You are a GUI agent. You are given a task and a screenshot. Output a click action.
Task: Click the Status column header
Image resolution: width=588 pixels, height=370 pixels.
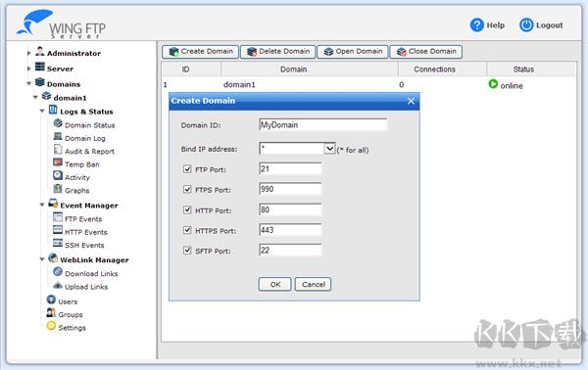coord(531,69)
